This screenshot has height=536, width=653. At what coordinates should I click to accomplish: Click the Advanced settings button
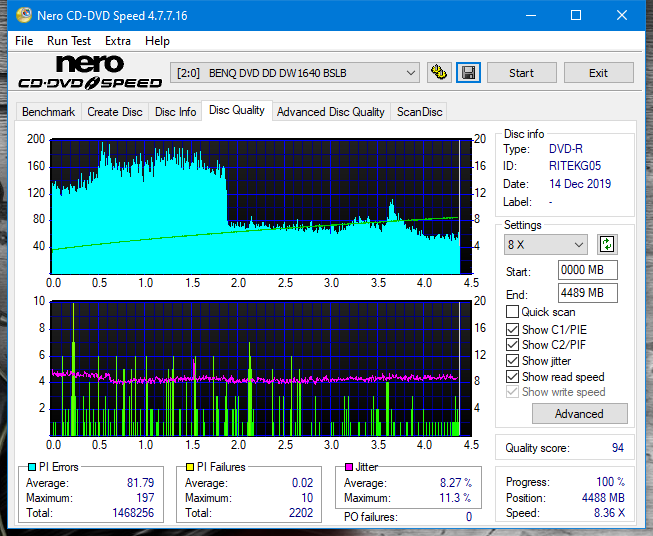pos(579,414)
